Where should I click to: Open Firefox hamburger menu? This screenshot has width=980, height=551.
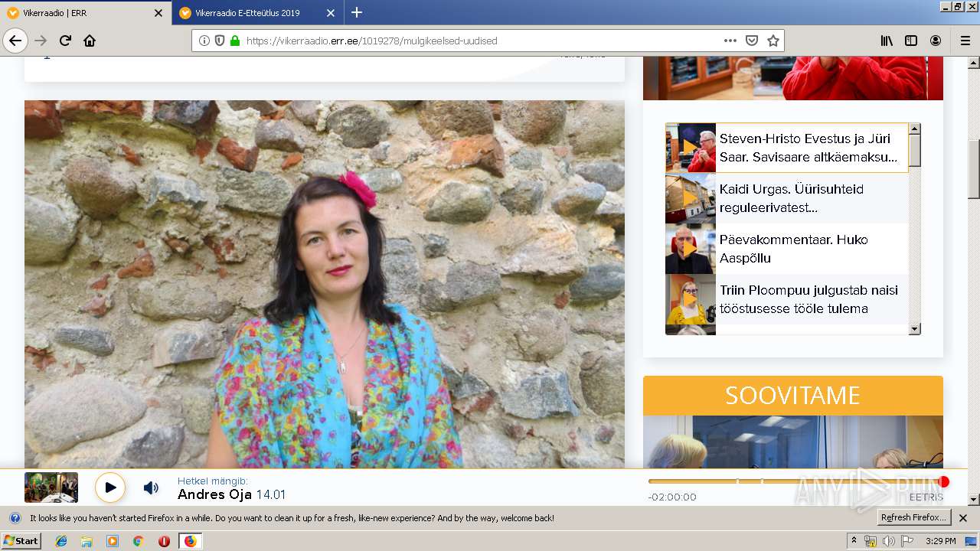965,41
